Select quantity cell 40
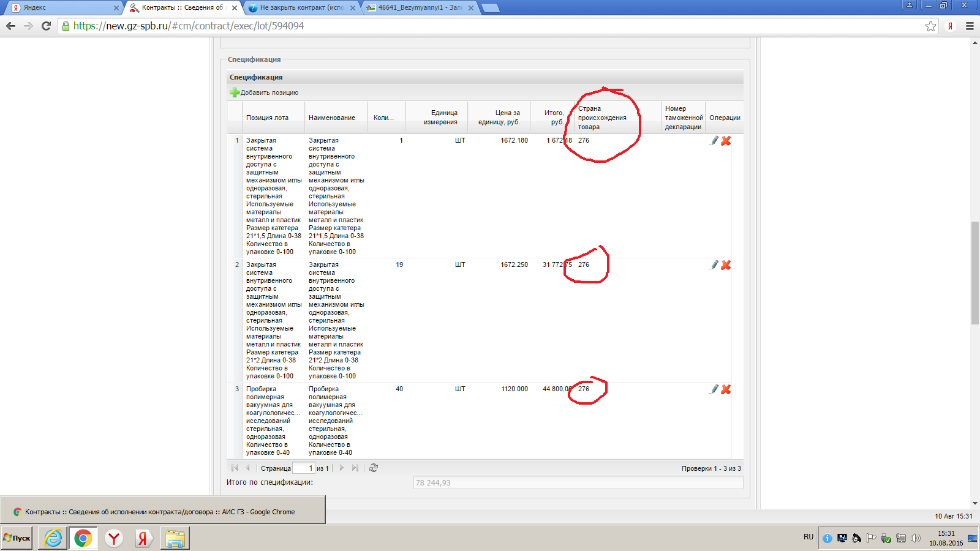 pos(399,389)
